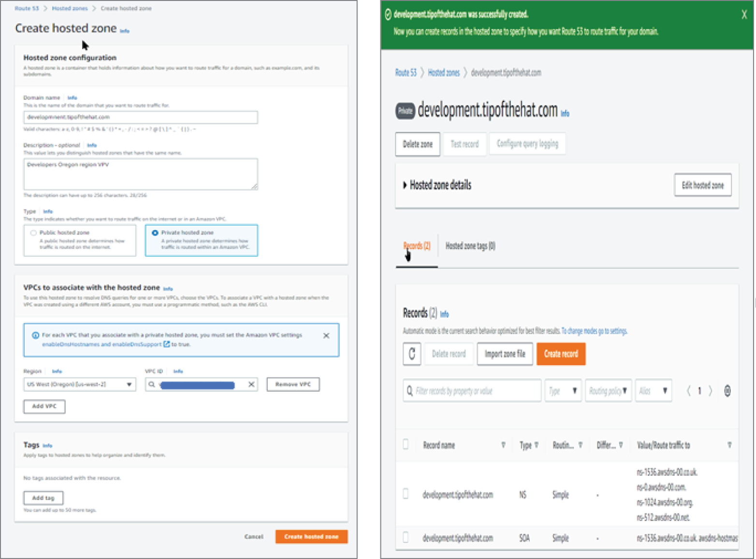Click the Add tag button

[x=44, y=498]
